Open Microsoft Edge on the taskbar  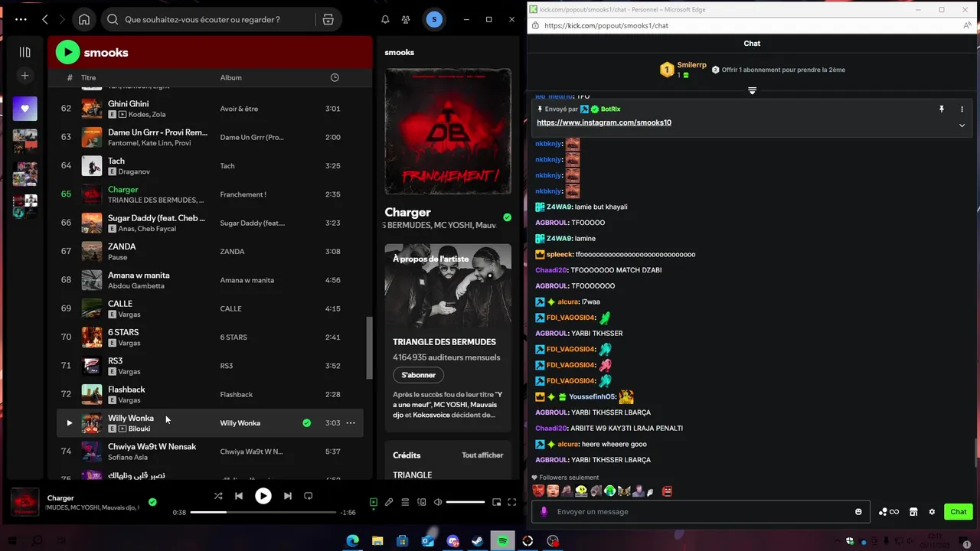click(352, 541)
